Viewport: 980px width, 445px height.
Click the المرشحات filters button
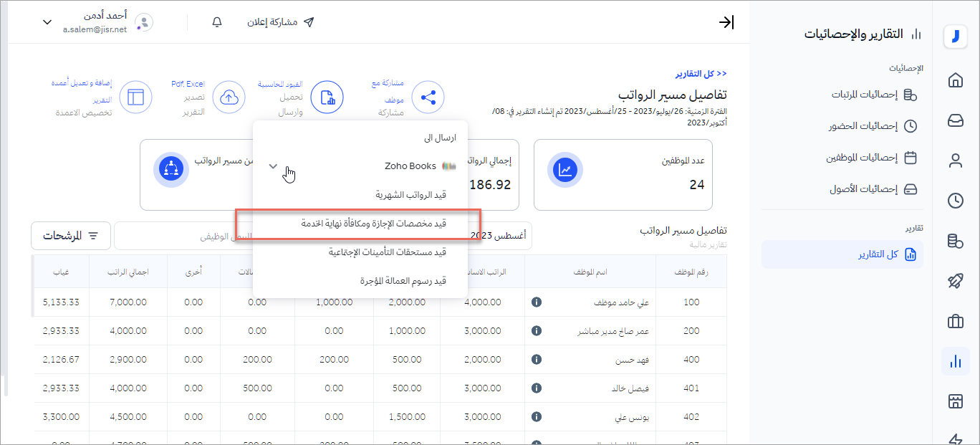pos(70,236)
